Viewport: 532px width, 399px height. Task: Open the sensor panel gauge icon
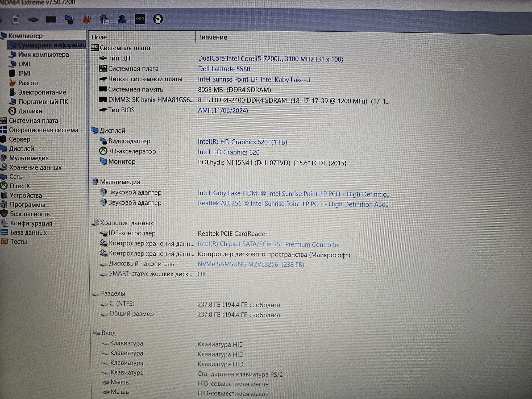point(158,19)
